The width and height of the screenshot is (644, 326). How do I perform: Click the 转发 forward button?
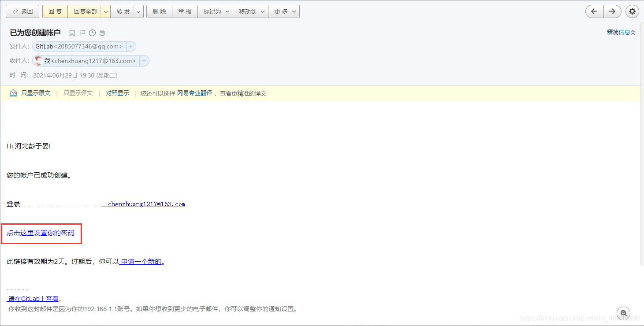coord(123,11)
